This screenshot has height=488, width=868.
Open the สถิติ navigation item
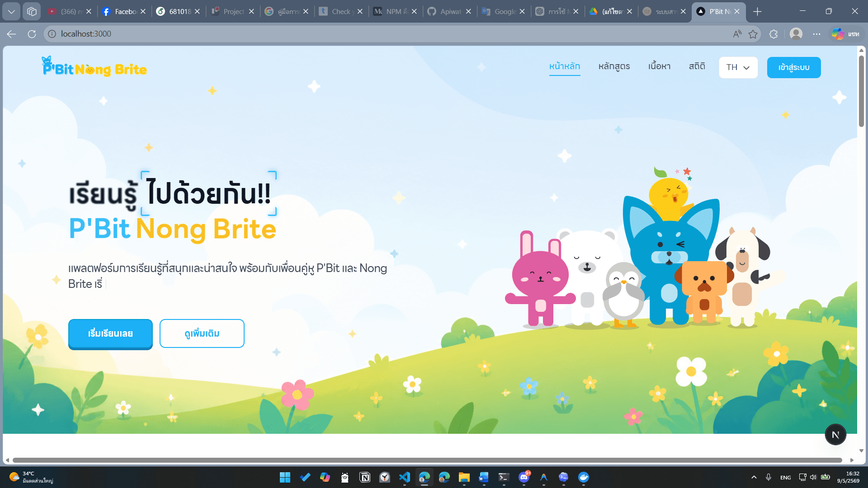(697, 66)
